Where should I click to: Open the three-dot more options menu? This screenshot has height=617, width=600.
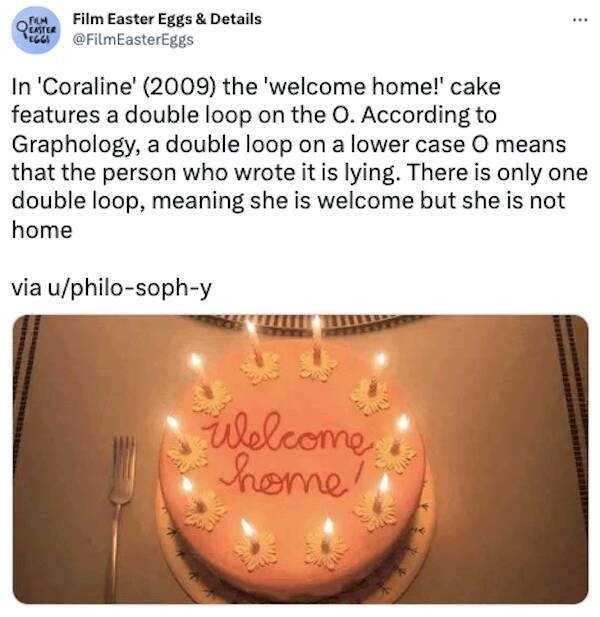click(x=580, y=20)
